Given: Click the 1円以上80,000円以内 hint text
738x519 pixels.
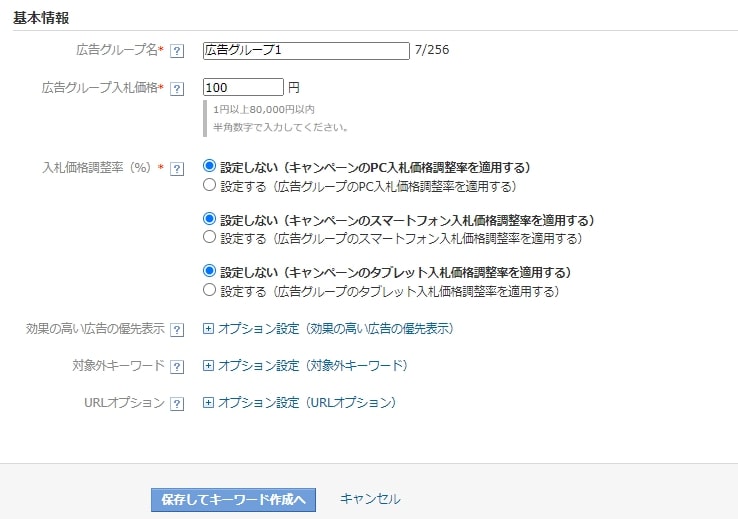Looking at the screenshot, I should tap(264, 110).
